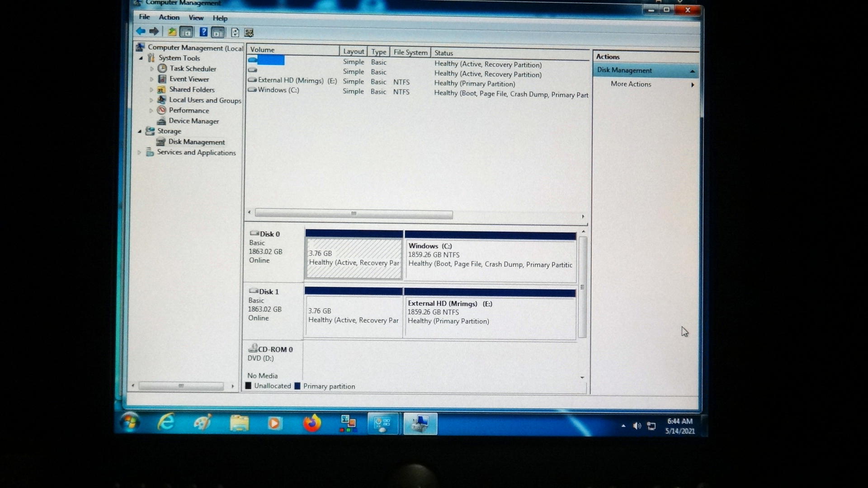Open the Help menu
Image resolution: width=868 pixels, height=488 pixels.
pyautogui.click(x=220, y=18)
